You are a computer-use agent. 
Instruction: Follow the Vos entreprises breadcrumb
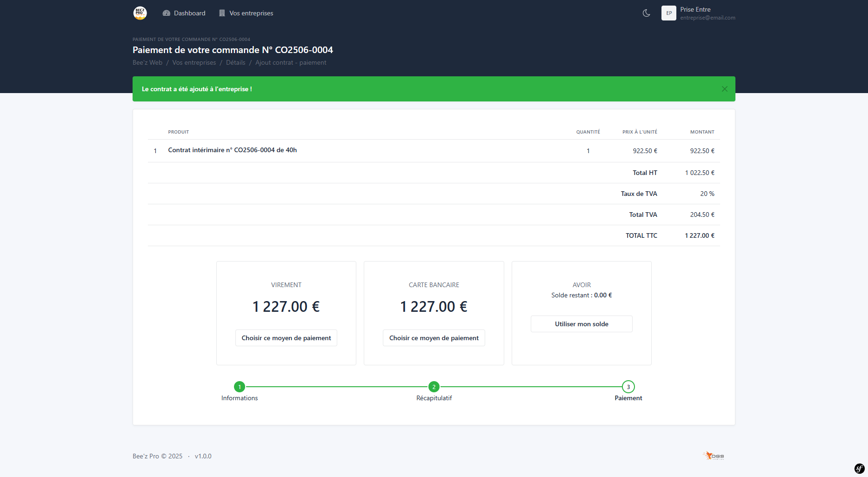194,62
